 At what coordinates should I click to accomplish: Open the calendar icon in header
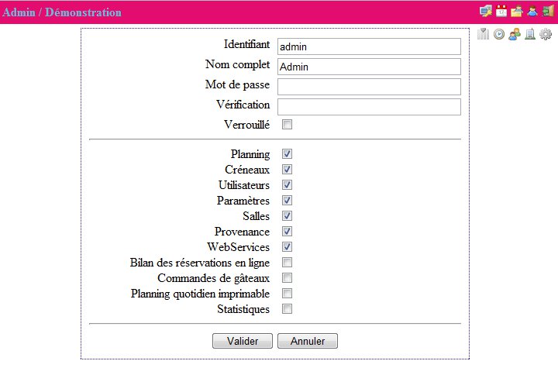point(501,12)
